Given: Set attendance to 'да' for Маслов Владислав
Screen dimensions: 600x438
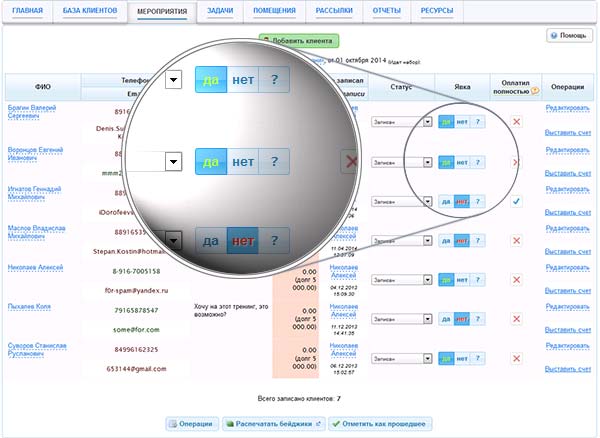Looking at the screenshot, I should click(x=443, y=241).
